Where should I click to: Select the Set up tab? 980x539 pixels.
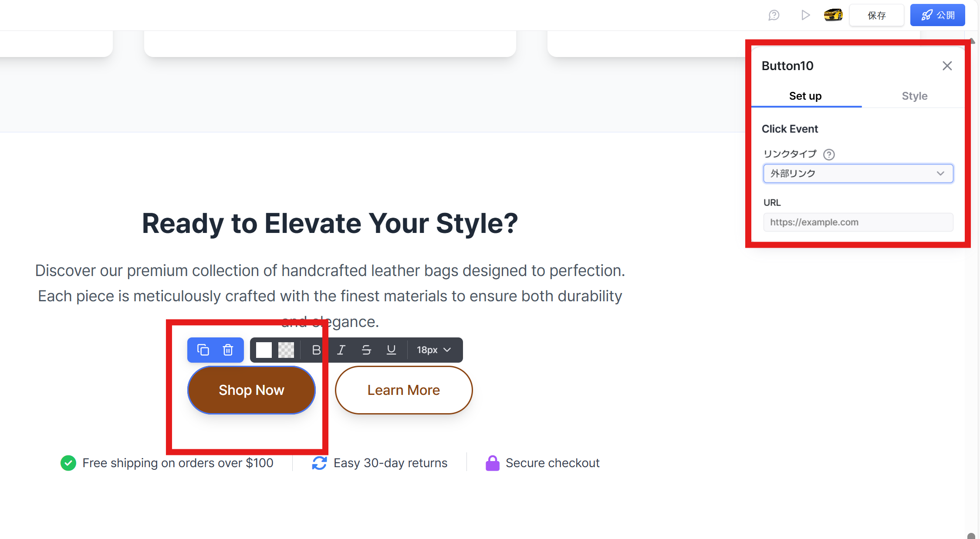click(x=805, y=96)
